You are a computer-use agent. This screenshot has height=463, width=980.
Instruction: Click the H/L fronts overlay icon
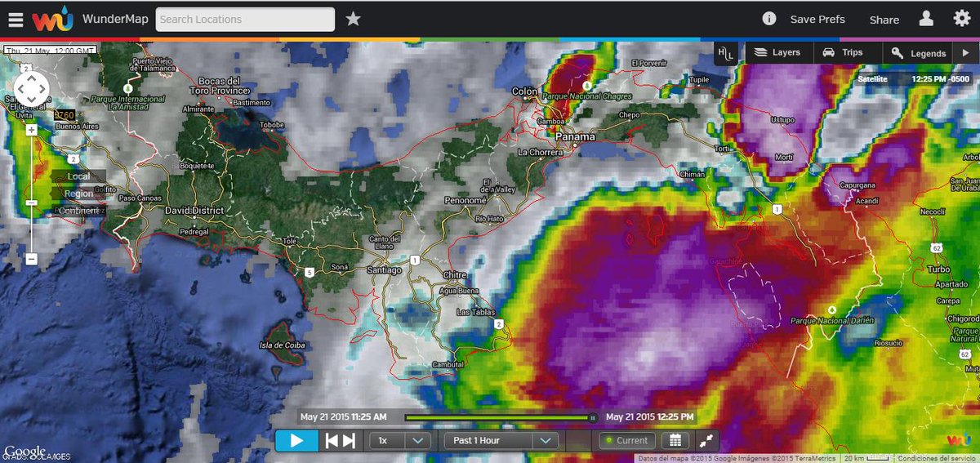point(725,53)
